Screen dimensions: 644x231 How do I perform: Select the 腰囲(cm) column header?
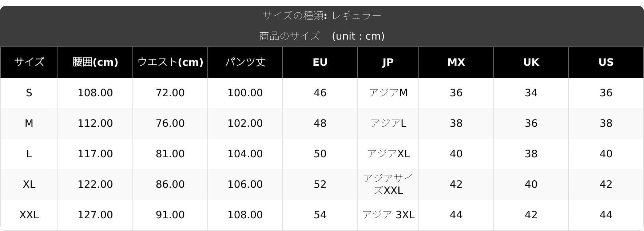[x=95, y=62]
